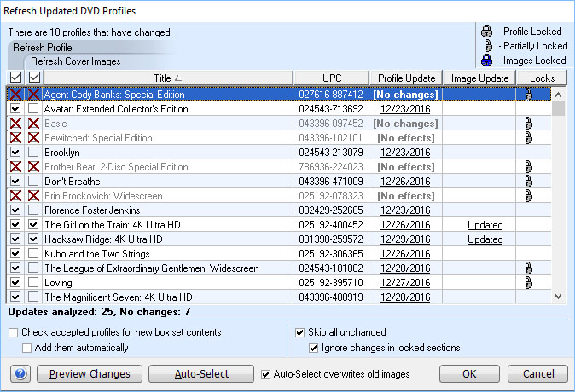Toggle the Refresh Profile header checkbox for all
The image size is (575, 392).
(x=15, y=78)
